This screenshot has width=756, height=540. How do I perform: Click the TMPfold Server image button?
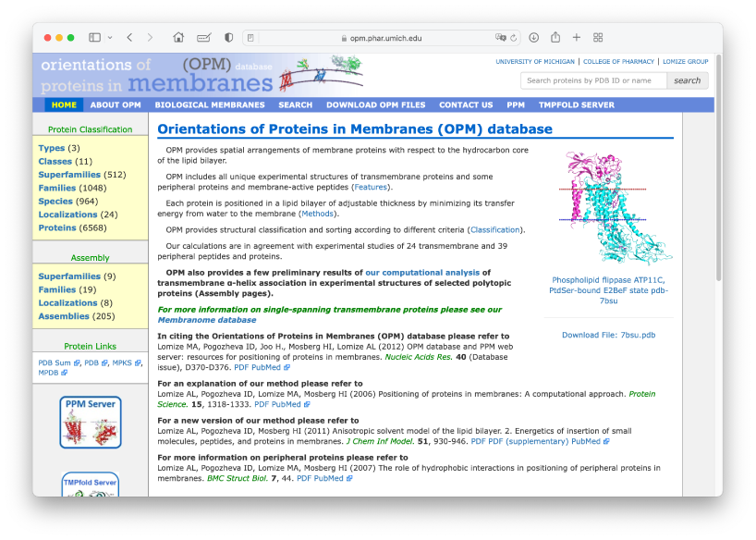[x=91, y=484]
